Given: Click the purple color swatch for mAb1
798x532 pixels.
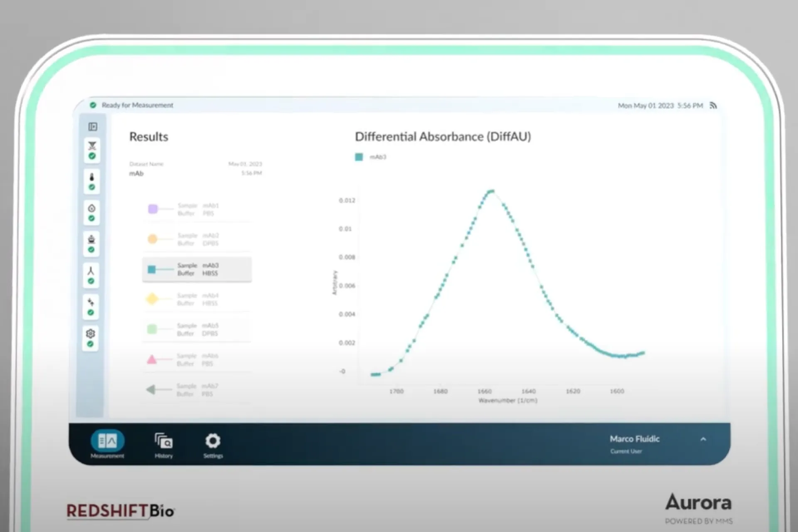Looking at the screenshot, I should [x=153, y=209].
